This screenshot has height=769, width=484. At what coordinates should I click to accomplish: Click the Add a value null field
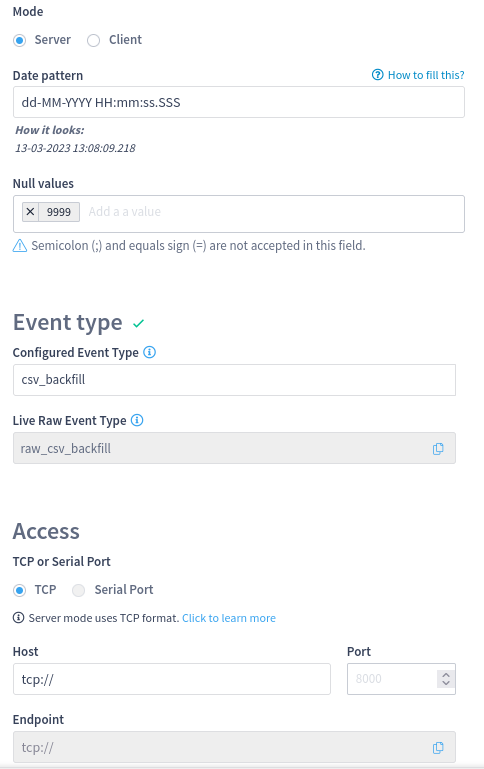pyautogui.click(x=272, y=212)
